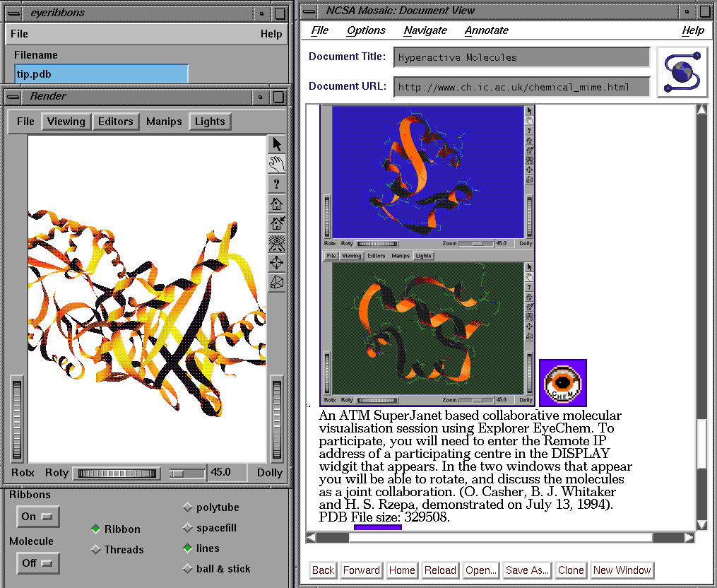717x588 pixels.
Task: Click the zoom slider beside 45.0
Action: (x=187, y=473)
